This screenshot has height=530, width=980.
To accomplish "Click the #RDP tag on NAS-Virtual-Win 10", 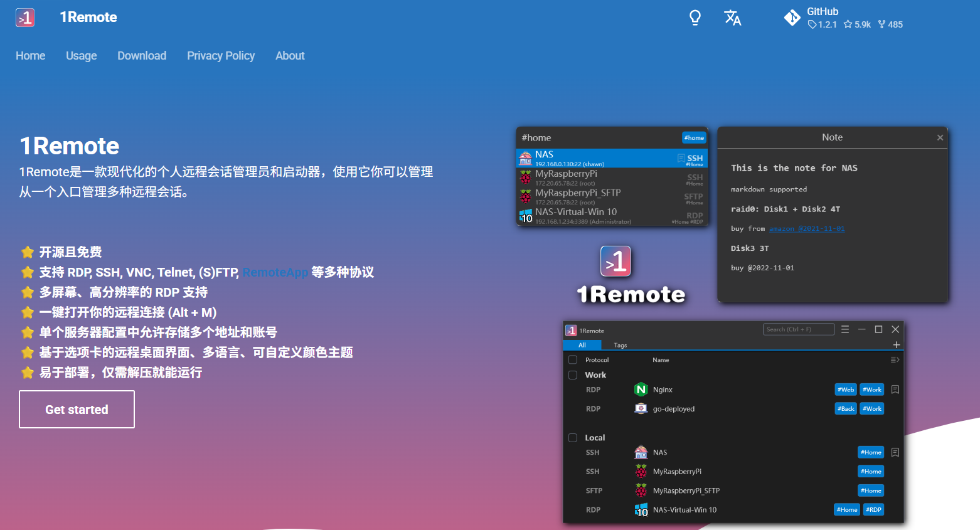I will pyautogui.click(x=873, y=510).
